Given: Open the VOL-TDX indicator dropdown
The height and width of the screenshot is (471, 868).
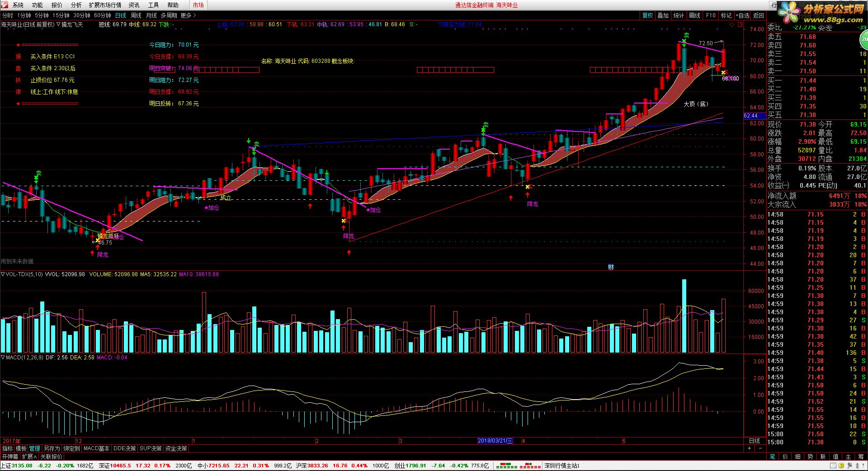Looking at the screenshot, I should (3, 274).
